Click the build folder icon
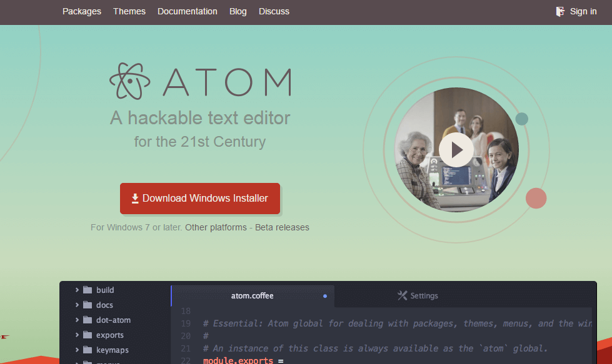This screenshot has width=612, height=364. 88,290
